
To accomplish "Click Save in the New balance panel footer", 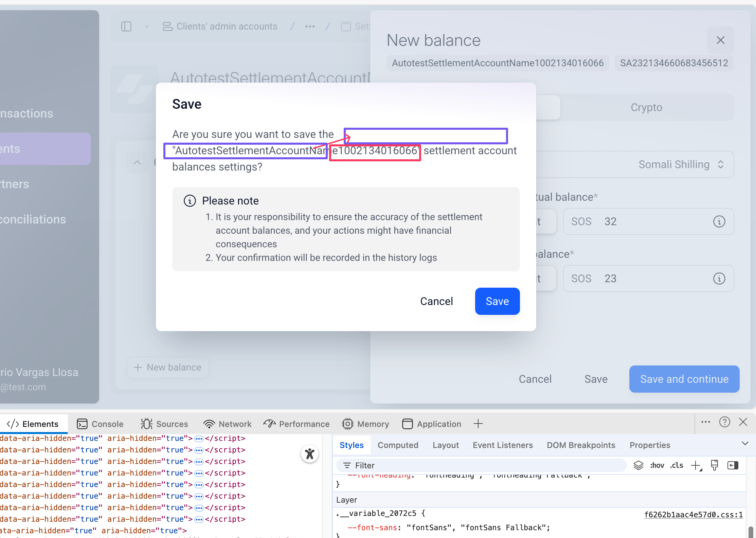I will [x=596, y=379].
